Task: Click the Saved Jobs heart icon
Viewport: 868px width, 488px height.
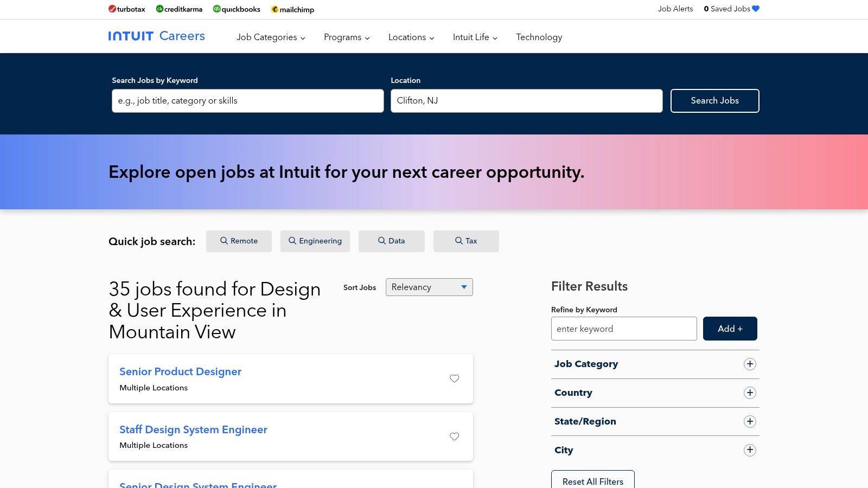Action: (x=756, y=9)
